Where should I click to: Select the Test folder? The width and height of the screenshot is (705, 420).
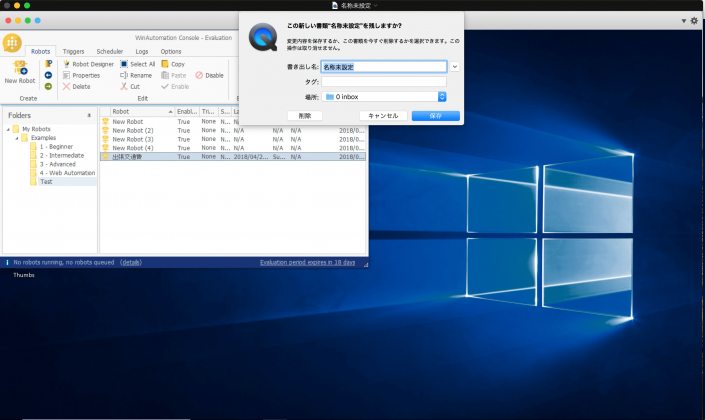coord(46,182)
